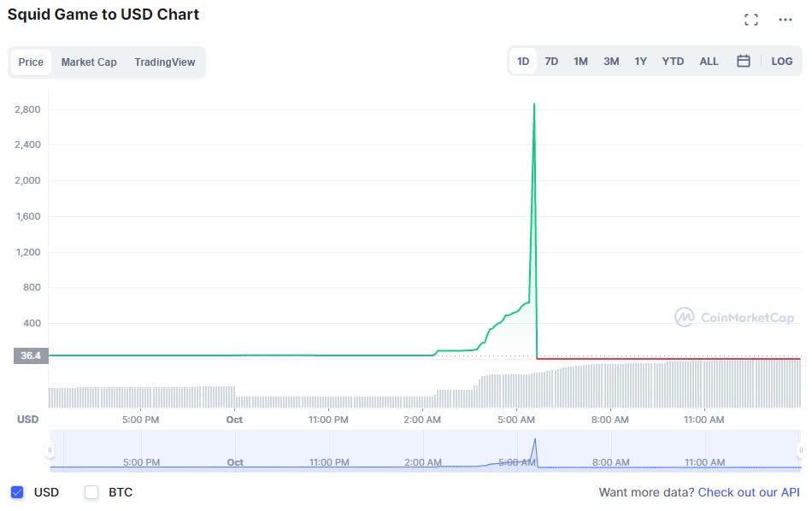Select the 7D time range
This screenshot has width=812, height=511.
(551, 61)
